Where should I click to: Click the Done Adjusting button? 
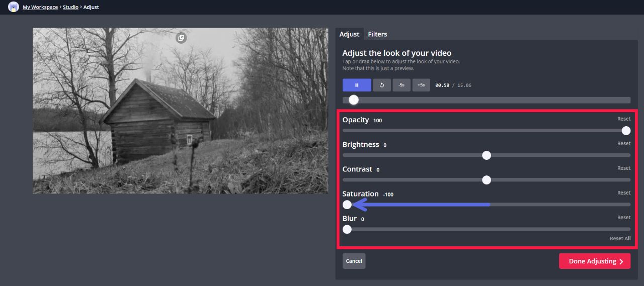pyautogui.click(x=595, y=261)
